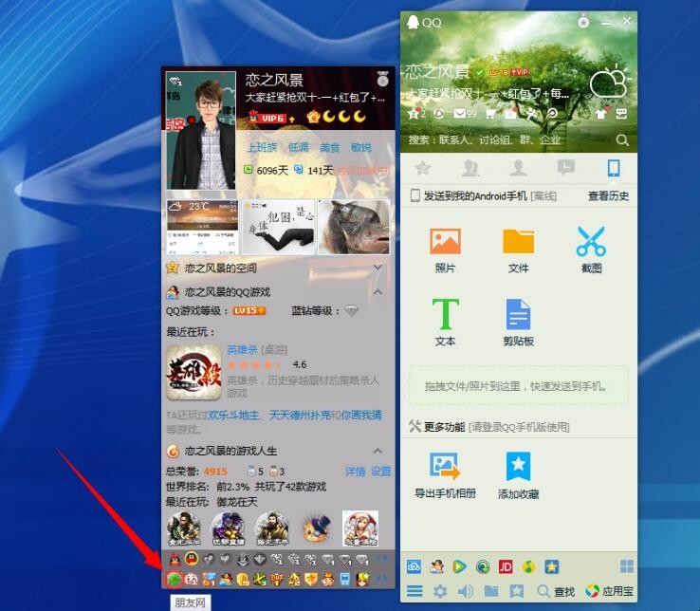This screenshot has height=611, width=700.
Task: Select the My Devices phone tab
Action: (614, 168)
